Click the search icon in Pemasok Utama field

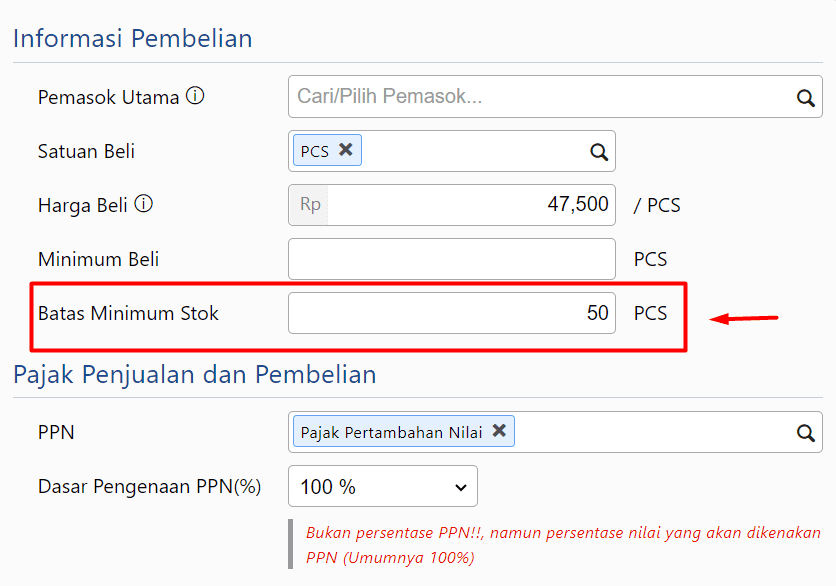pos(806,97)
